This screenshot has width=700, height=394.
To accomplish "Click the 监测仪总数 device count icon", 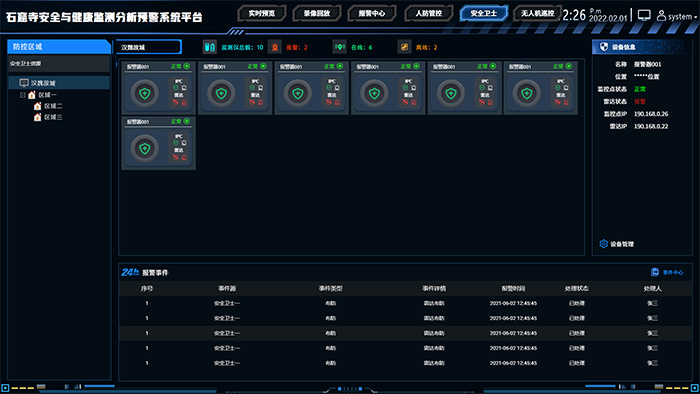I will pyautogui.click(x=209, y=47).
